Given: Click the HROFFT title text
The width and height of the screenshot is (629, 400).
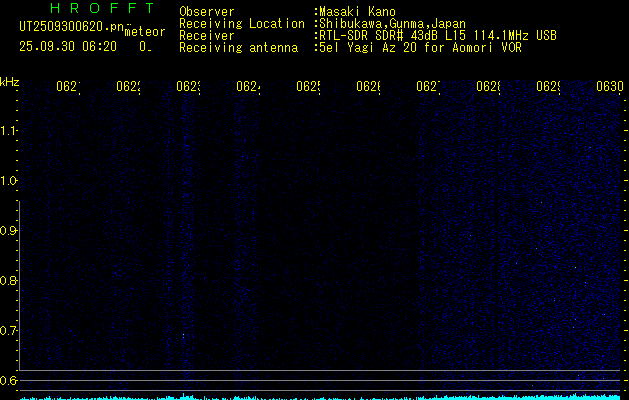Looking at the screenshot, I should (102, 8).
